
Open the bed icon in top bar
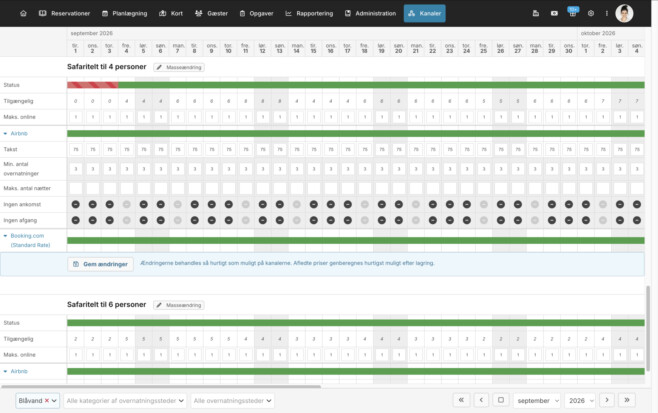[536, 13]
